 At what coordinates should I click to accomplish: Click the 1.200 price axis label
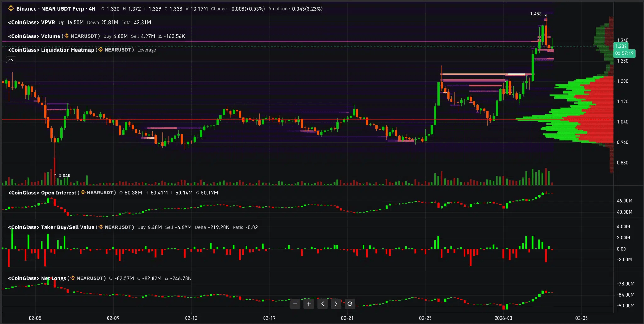pyautogui.click(x=623, y=81)
